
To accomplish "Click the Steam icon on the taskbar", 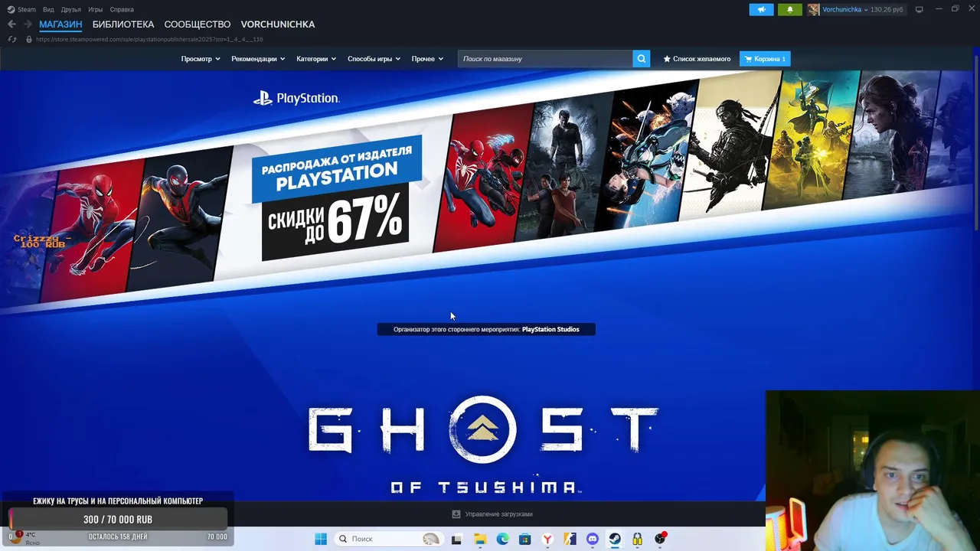I will tap(615, 539).
